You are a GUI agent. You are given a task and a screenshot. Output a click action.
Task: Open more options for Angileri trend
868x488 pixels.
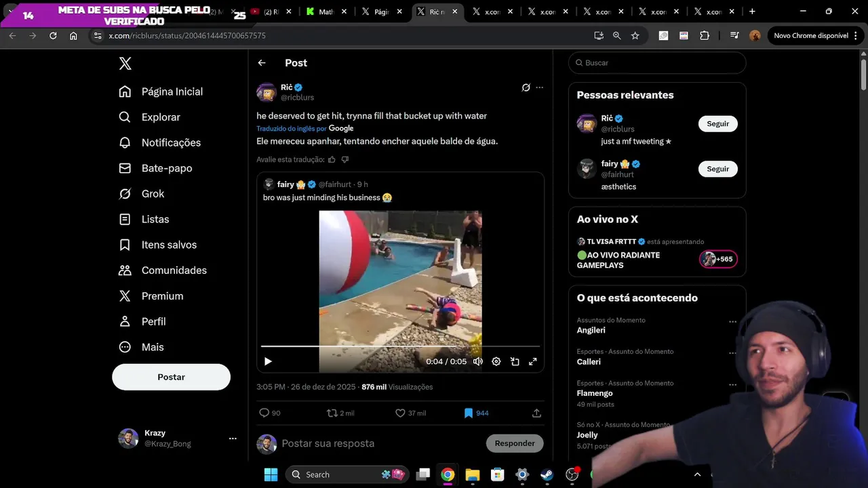pyautogui.click(x=732, y=322)
